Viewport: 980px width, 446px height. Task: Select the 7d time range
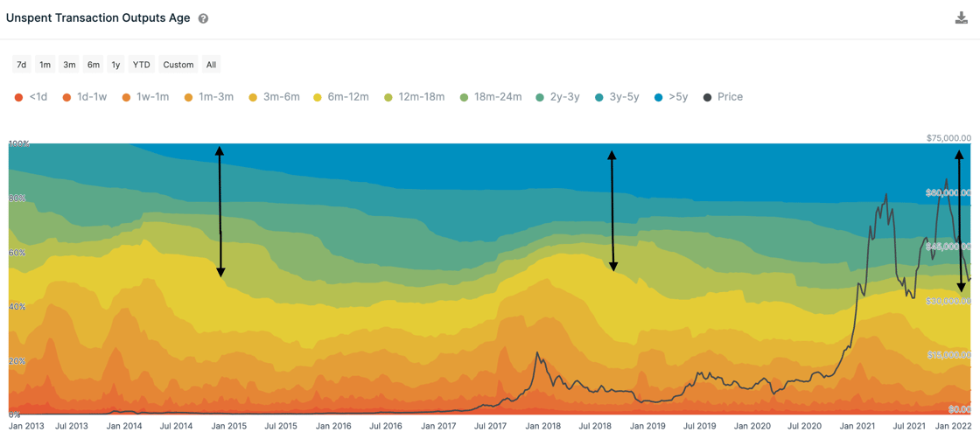(x=22, y=65)
